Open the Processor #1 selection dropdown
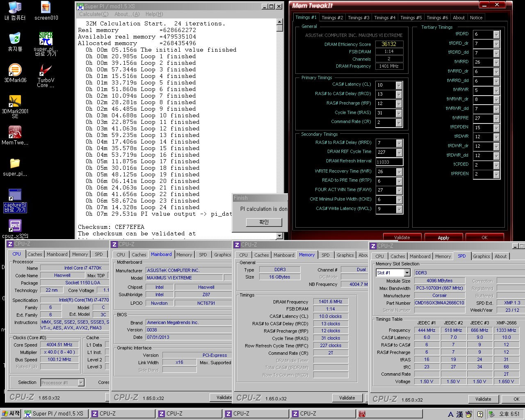Viewport: 525px width, 420px height. pos(81,383)
